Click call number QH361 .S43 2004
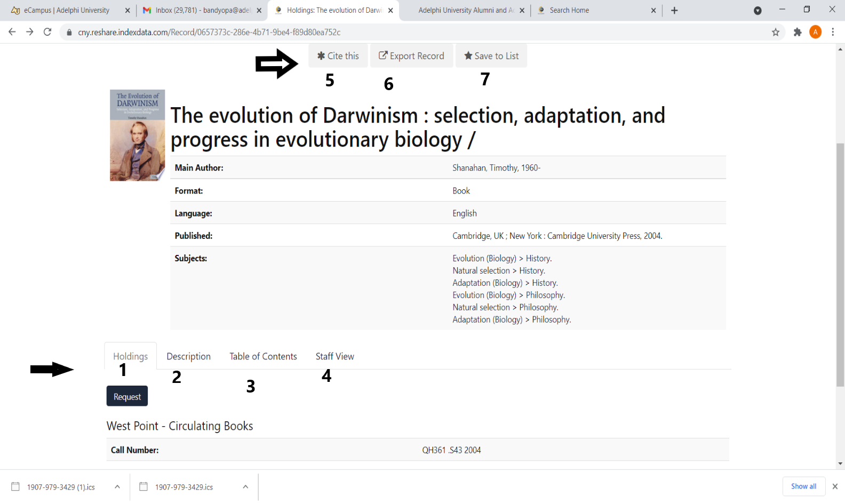The width and height of the screenshot is (845, 504). point(451,450)
